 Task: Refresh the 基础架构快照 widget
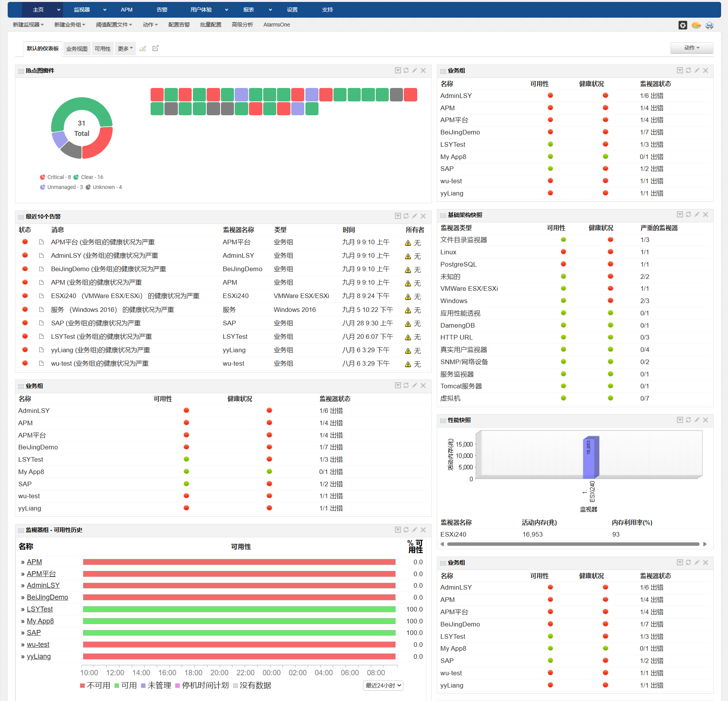click(x=688, y=214)
